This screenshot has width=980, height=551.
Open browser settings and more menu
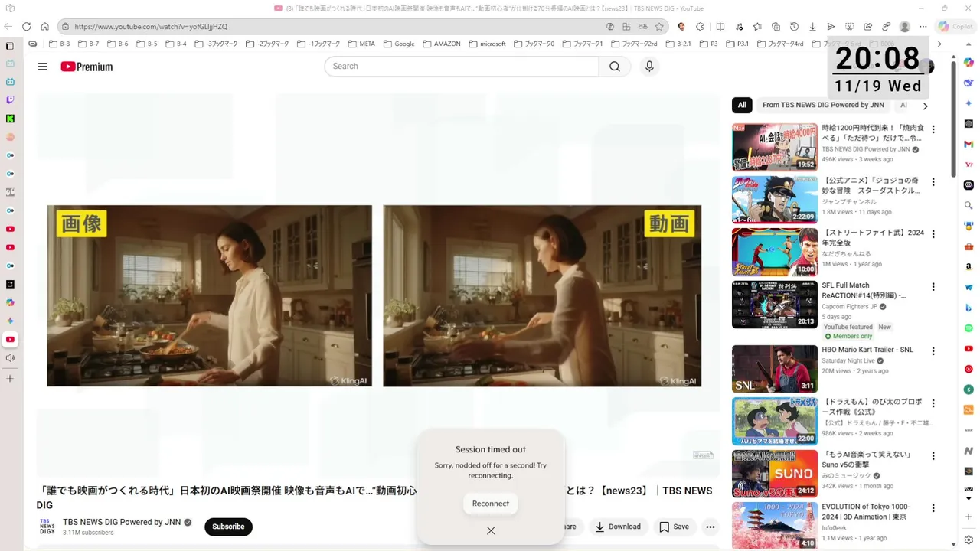923,26
